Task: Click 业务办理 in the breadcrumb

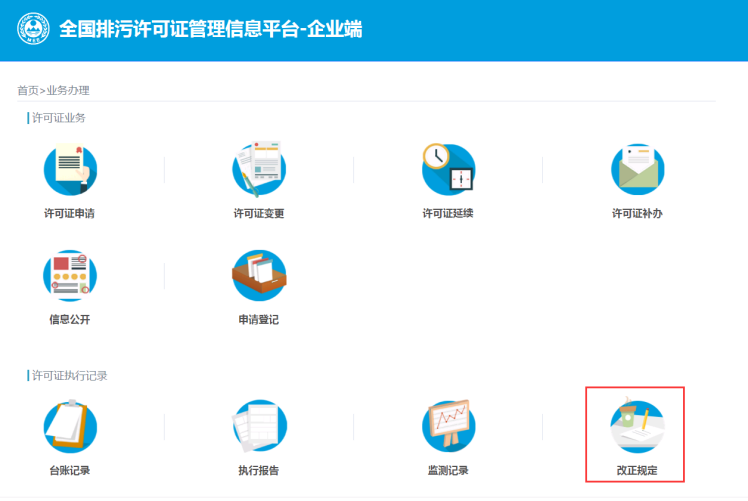Action: (68, 90)
